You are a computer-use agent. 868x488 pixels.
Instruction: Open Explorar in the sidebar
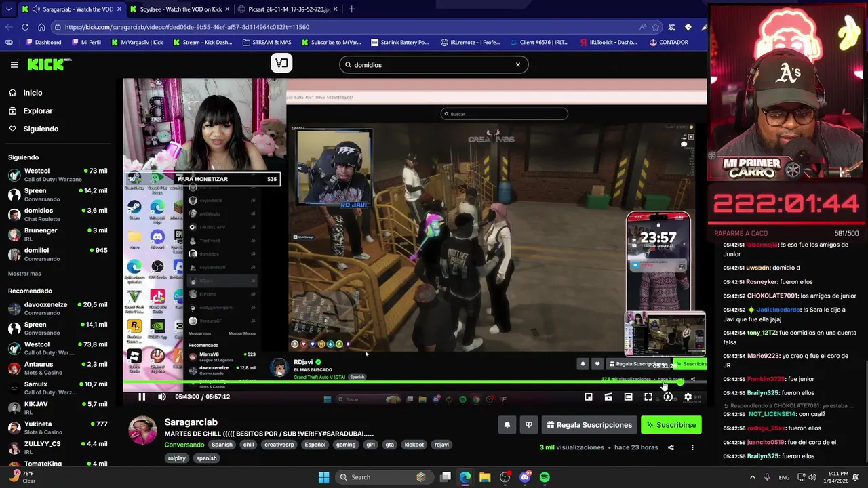coord(37,110)
